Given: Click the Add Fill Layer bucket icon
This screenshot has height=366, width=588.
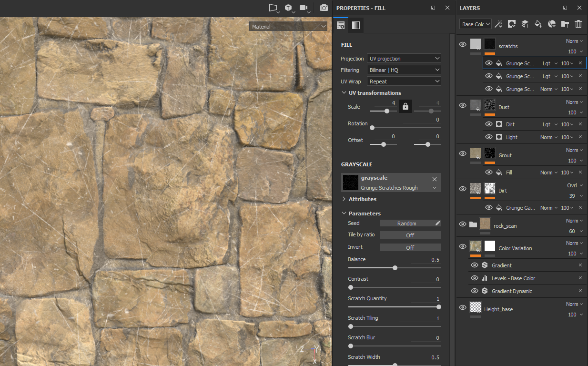Looking at the screenshot, I should click(538, 24).
